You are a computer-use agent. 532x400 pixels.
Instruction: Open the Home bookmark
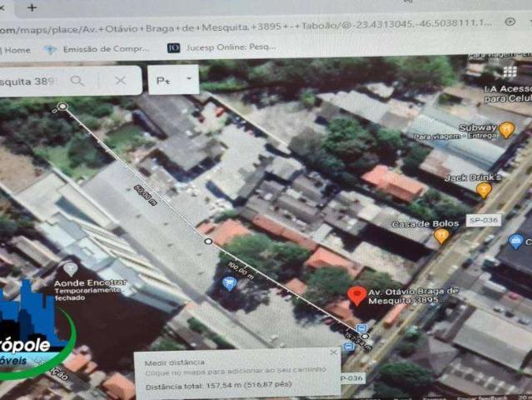16,50
